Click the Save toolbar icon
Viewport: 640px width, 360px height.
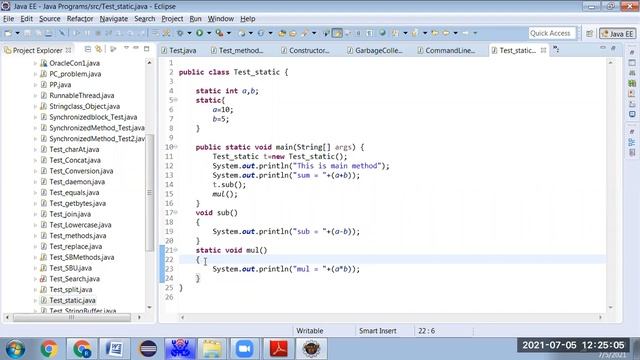(x=27, y=33)
